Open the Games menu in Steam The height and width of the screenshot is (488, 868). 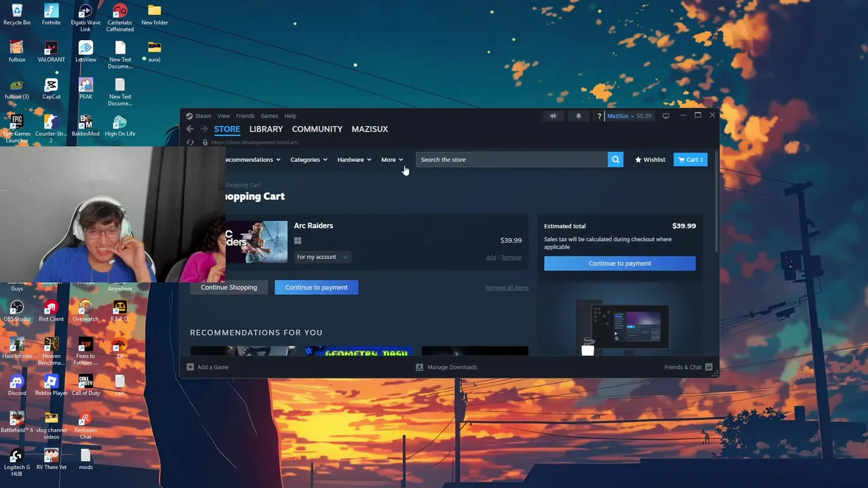pyautogui.click(x=269, y=116)
